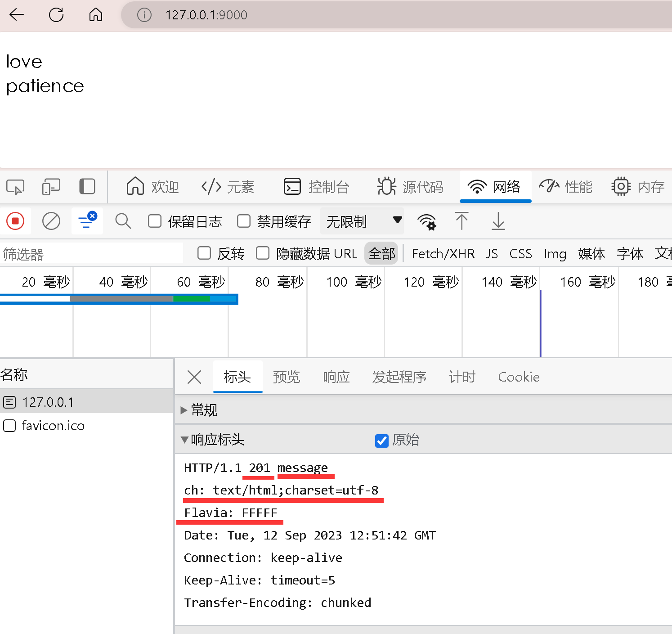Filter requests by Img

click(x=555, y=254)
